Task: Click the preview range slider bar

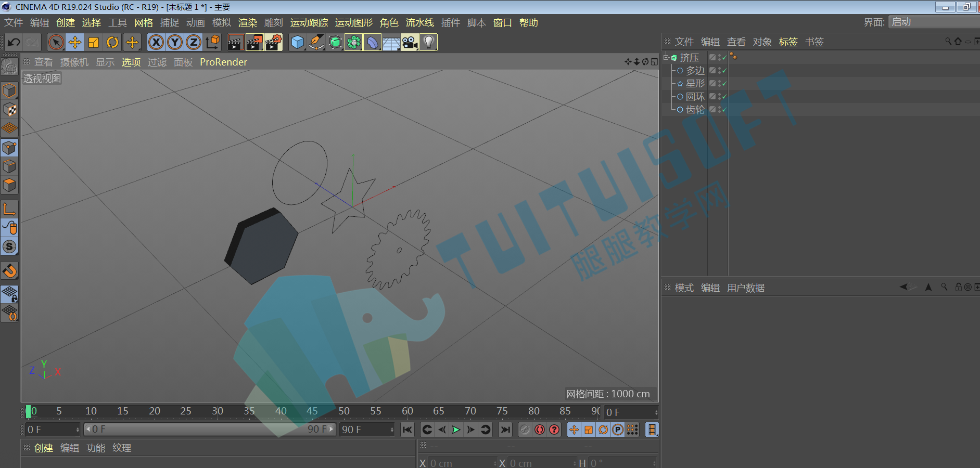Action: [210, 430]
